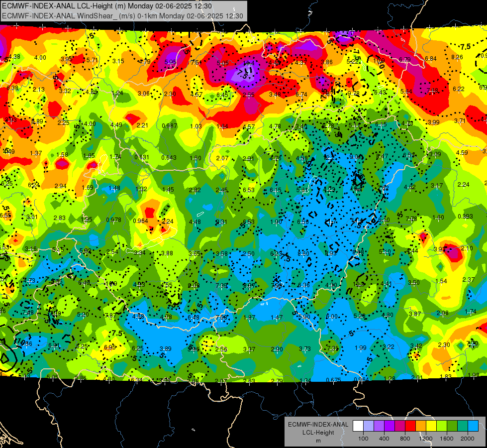
Task: Click the wind shear value '4.38'
Action: (14, 57)
